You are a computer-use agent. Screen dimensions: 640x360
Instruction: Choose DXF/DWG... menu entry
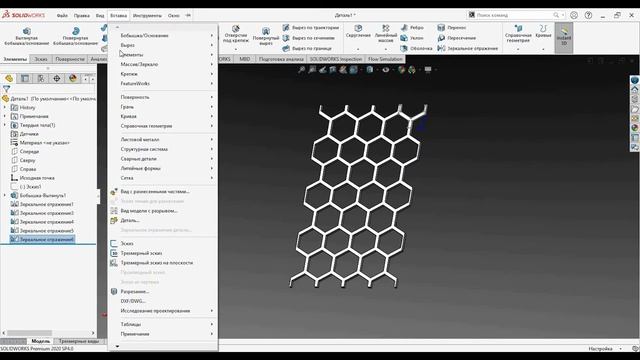tap(163, 301)
